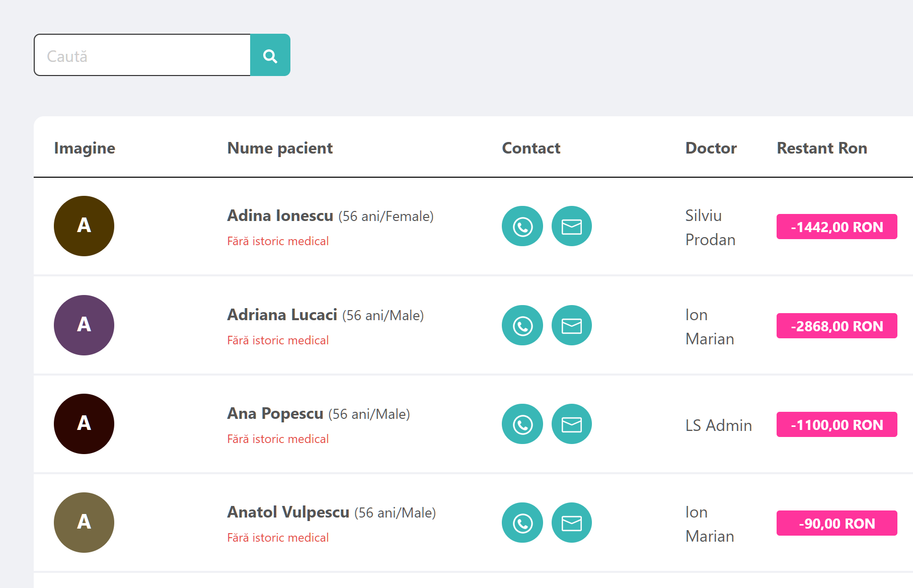Click the 'Fără istoric medical' warning under Ana Popescu
Image resolution: width=913 pixels, height=588 pixels.
tap(277, 438)
